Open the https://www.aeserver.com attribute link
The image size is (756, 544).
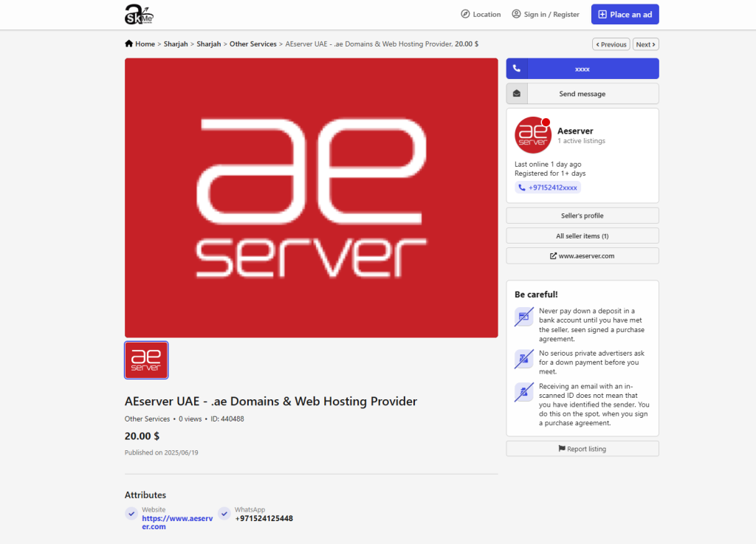177,523
